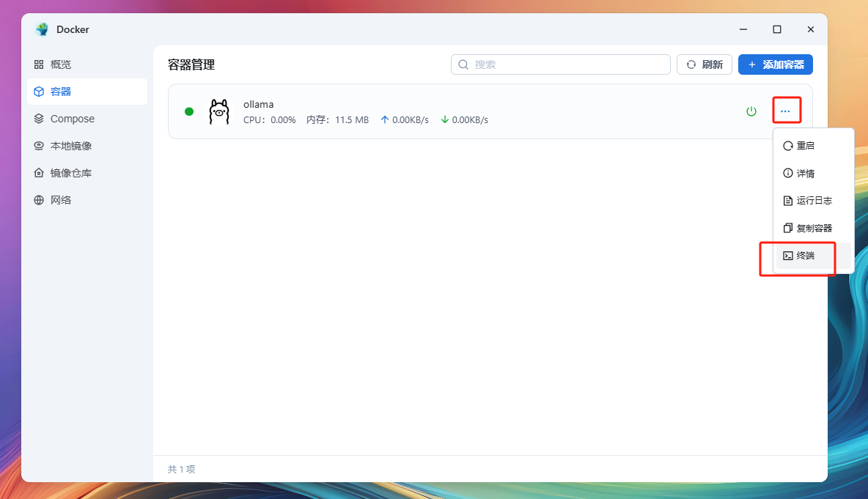This screenshot has height=499, width=868.
Task: Go to 本地镜像 local images
Action: click(x=87, y=146)
